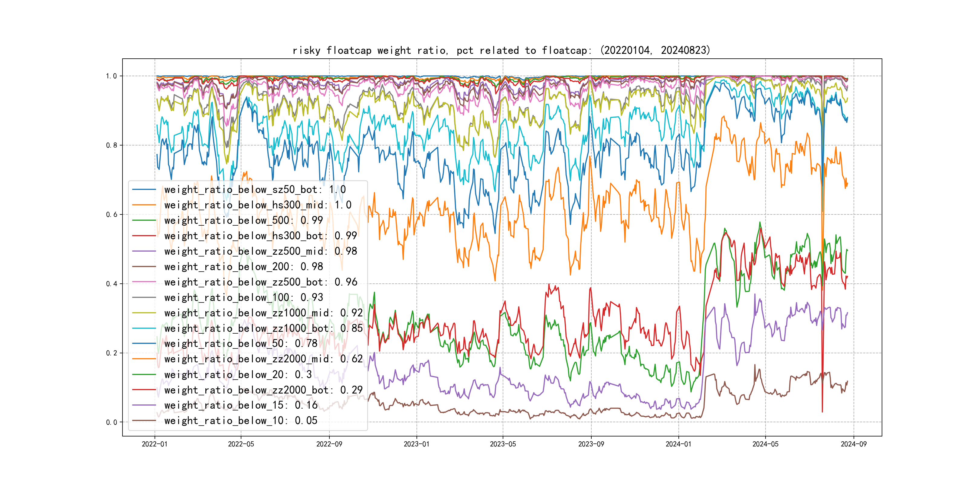Click the red hs300_bot legend line sample
The image size is (980, 490).
tap(144, 236)
